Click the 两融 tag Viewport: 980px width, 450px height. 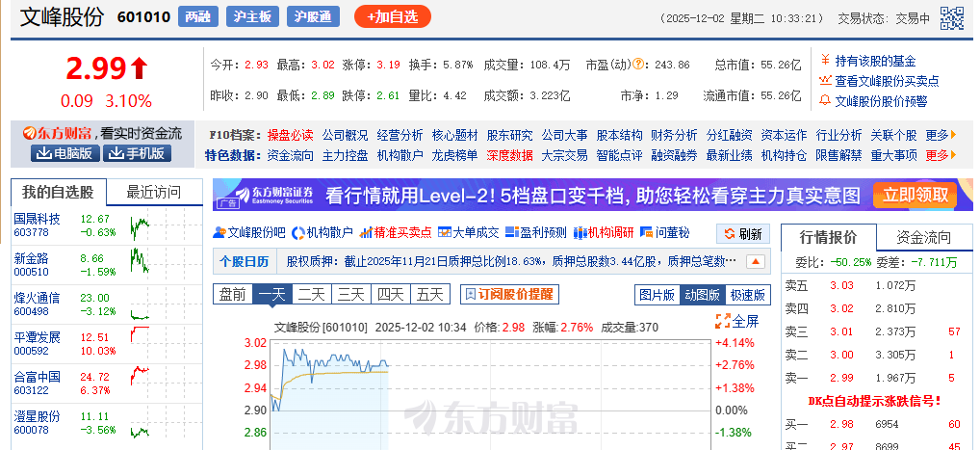[198, 17]
